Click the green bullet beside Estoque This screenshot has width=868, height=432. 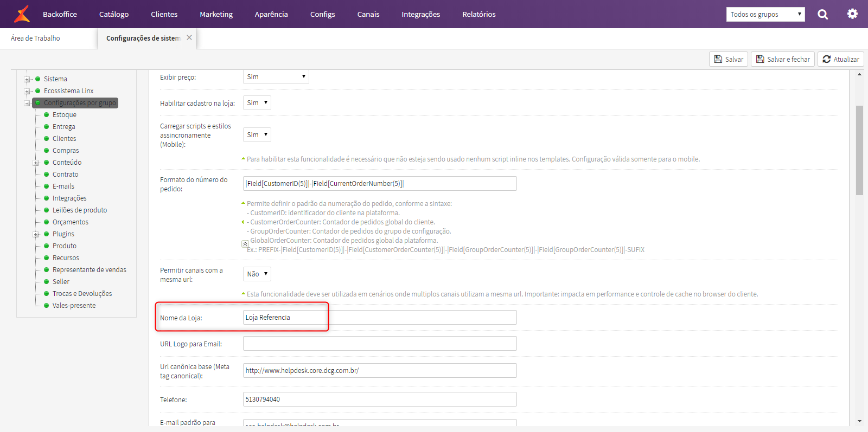click(x=47, y=115)
